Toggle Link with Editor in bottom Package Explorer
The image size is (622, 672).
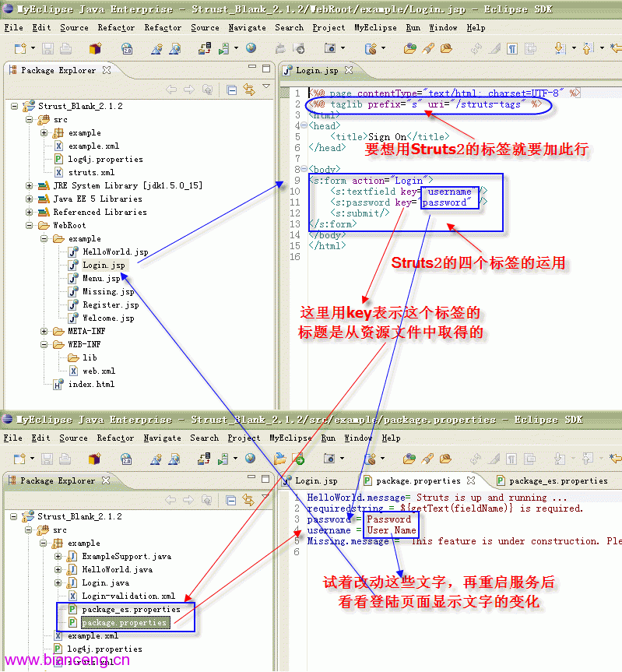click(x=248, y=500)
